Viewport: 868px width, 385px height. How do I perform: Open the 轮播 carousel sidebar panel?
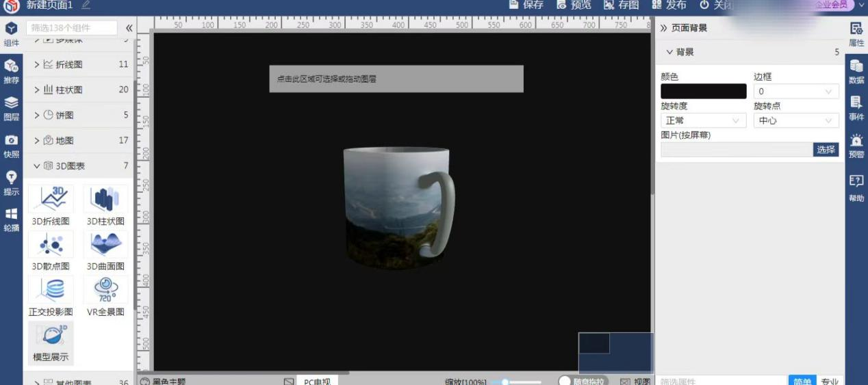tap(11, 220)
